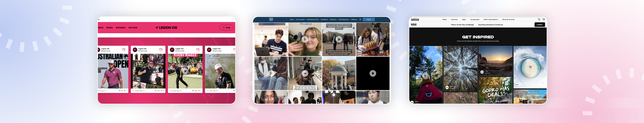Open GoPro Subscription menu item
Image resolution: width=644 pixels, height=123 pixels.
(x=490, y=19)
